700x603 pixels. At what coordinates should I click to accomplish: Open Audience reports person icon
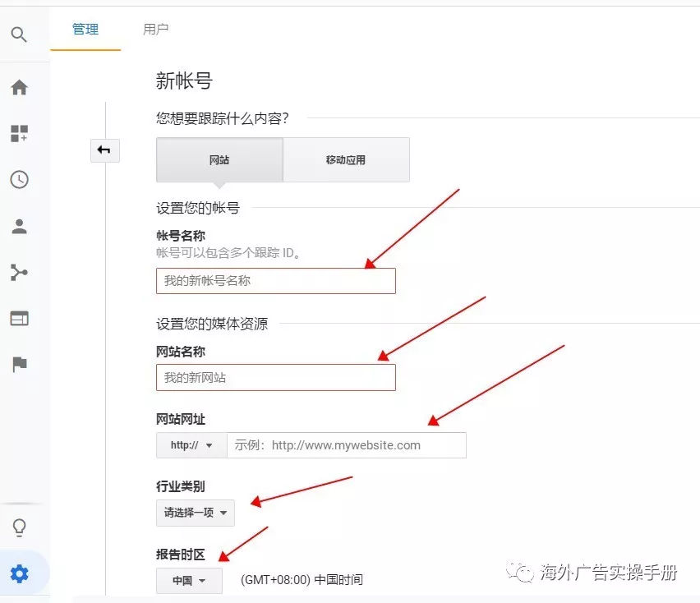click(19, 227)
